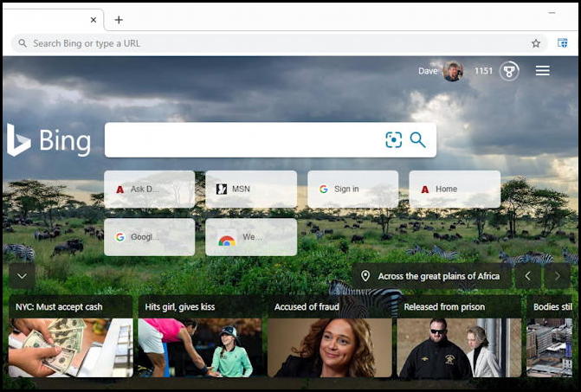Bookmark this page with the star icon
Viewport: 581px width, 392px height.
tap(536, 43)
